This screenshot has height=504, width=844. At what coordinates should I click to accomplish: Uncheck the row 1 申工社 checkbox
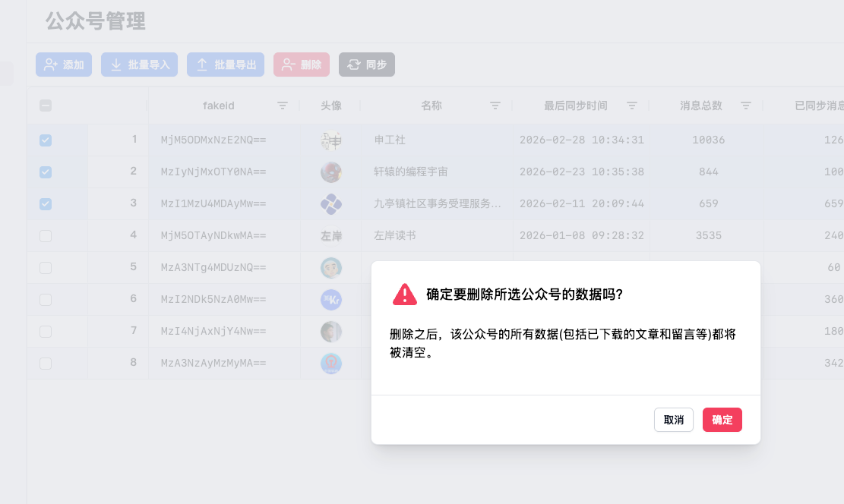point(46,140)
